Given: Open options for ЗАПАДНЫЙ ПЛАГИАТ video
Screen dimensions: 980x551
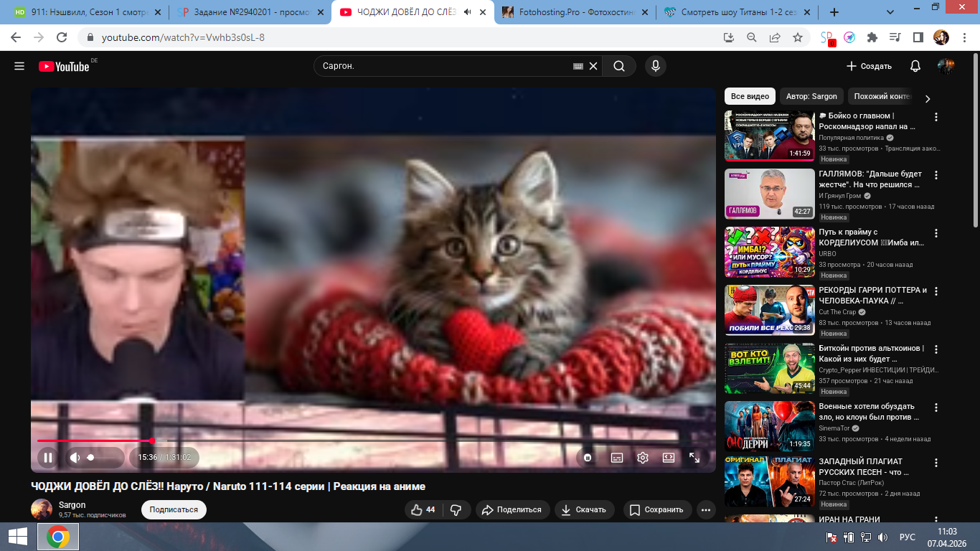Looking at the screenshot, I should tap(936, 462).
